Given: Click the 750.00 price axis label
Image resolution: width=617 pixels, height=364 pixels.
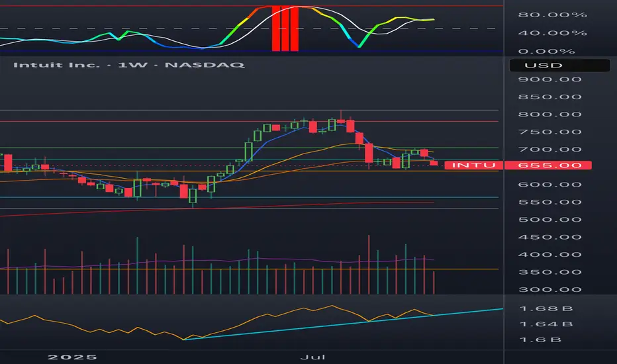Looking at the screenshot, I should coord(549,132).
